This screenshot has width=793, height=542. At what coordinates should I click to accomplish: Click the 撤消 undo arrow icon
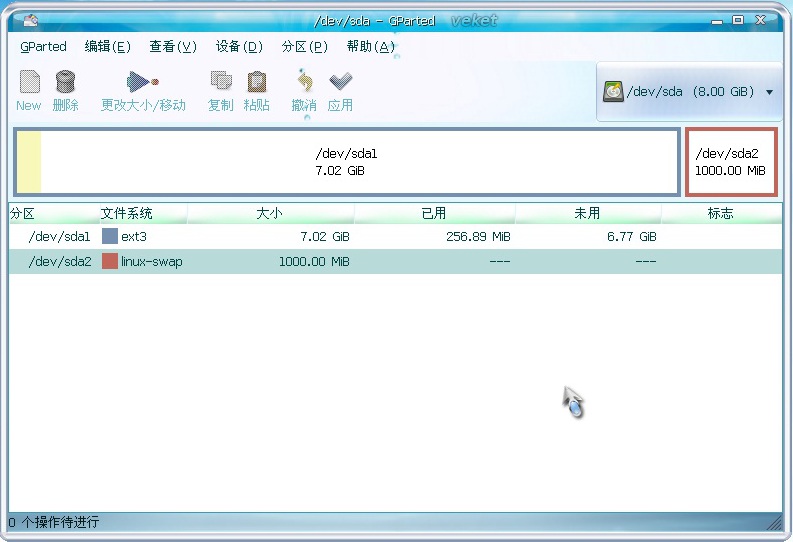(304, 80)
